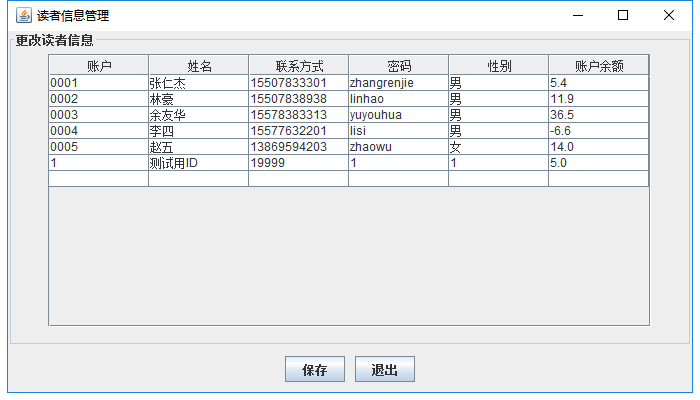The height and width of the screenshot is (400, 700).
Task: Select account cell 0004
Action: (99, 131)
